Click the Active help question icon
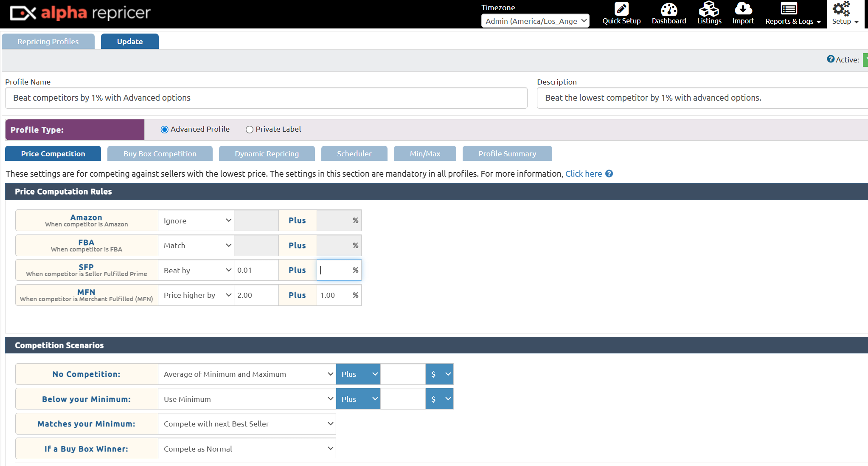This screenshot has width=868, height=466. coord(831,59)
